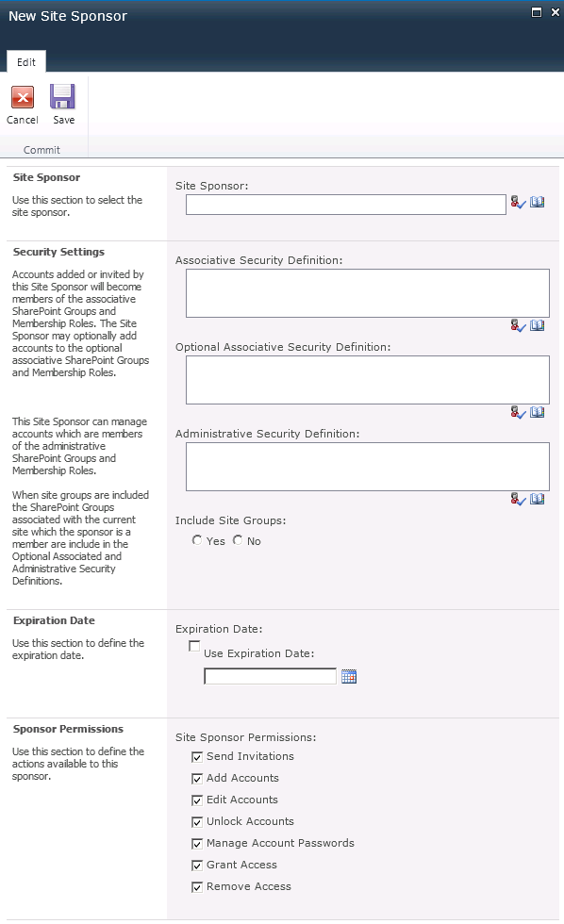Select Yes for Include Site Groups

197,540
